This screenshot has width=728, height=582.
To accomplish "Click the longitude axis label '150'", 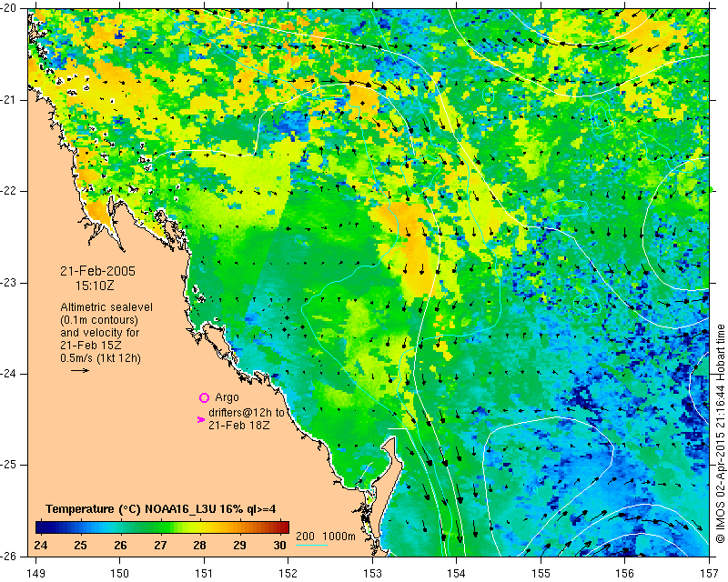I will [120, 574].
